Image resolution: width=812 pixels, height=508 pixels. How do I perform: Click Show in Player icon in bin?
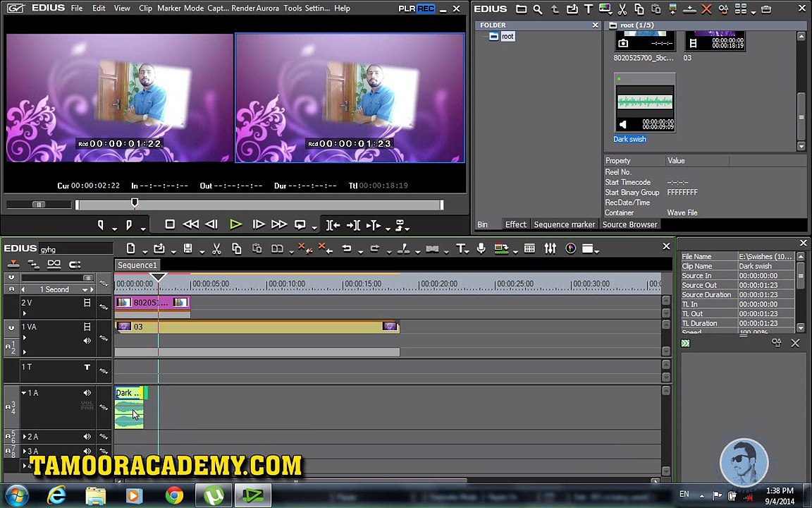672,8
